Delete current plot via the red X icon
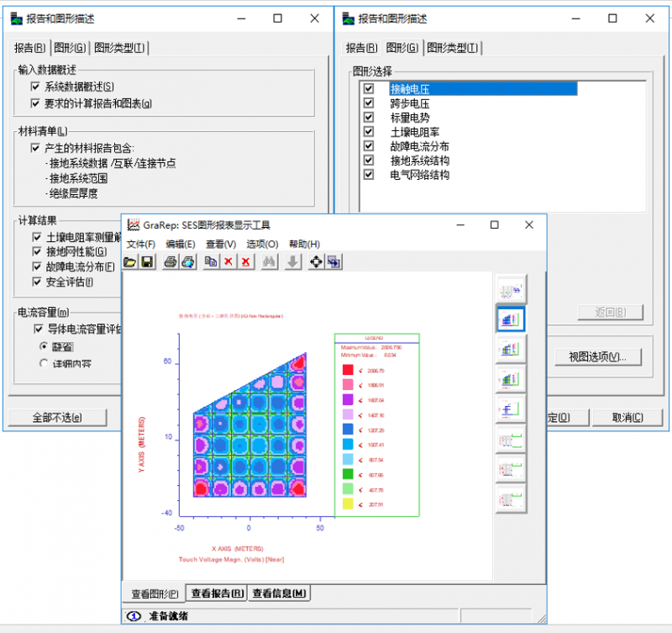Viewport: 672px width, 633px height. 227,261
